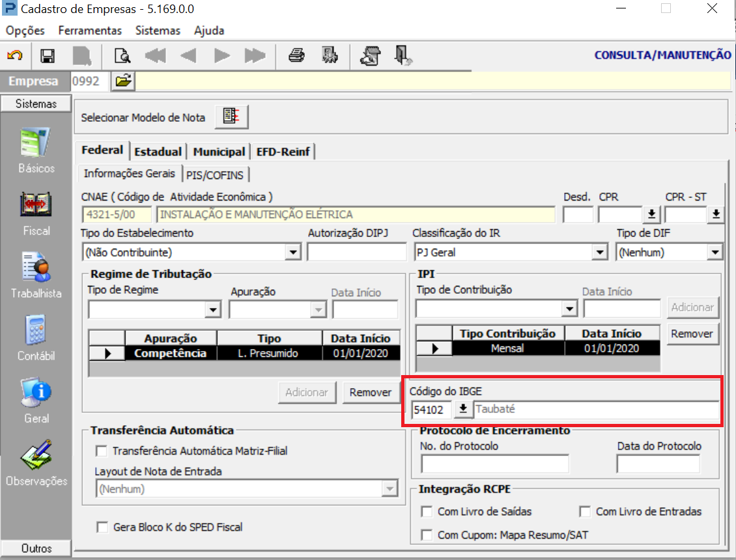Select the Competência row in regime table
This screenshot has width=736, height=560.
tap(244, 353)
